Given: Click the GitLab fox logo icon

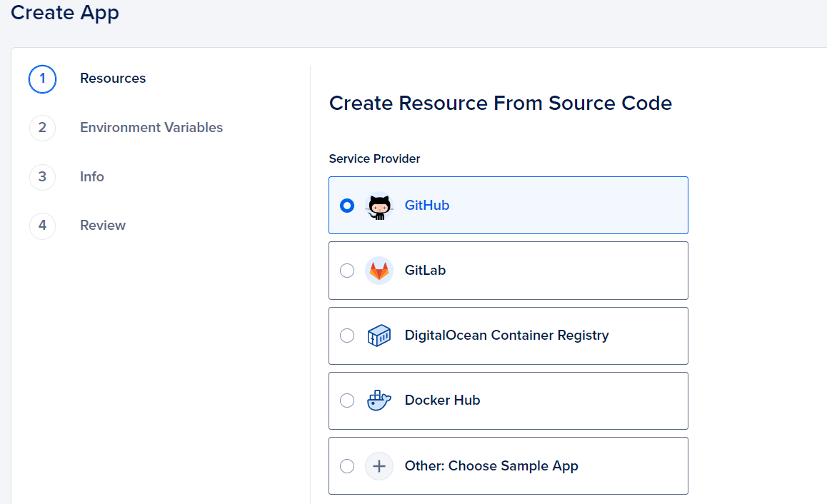Looking at the screenshot, I should click(379, 271).
